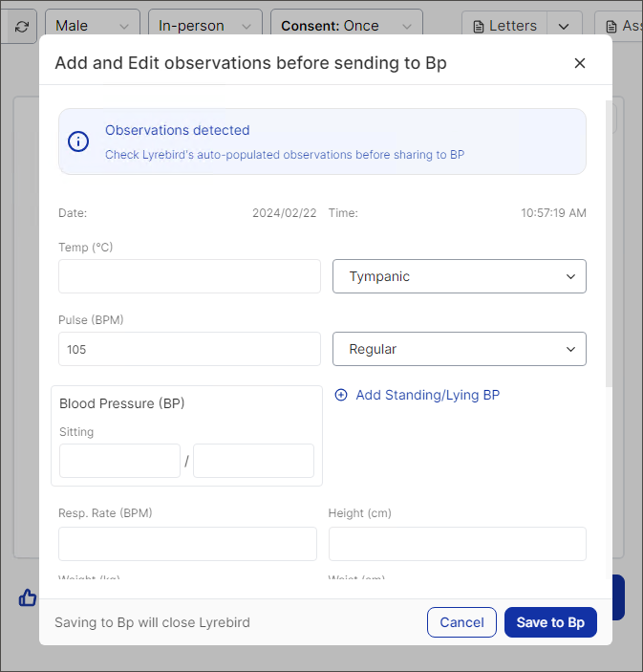Click the date value 2024/02/22

[x=285, y=213]
